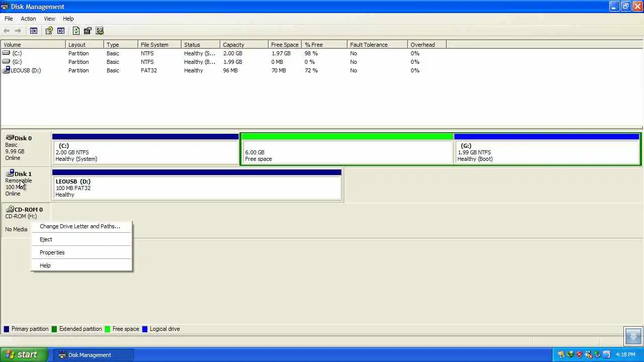The width and height of the screenshot is (644, 362).
Task: Click the 1.97 GB free space cell
Action: (x=281, y=53)
